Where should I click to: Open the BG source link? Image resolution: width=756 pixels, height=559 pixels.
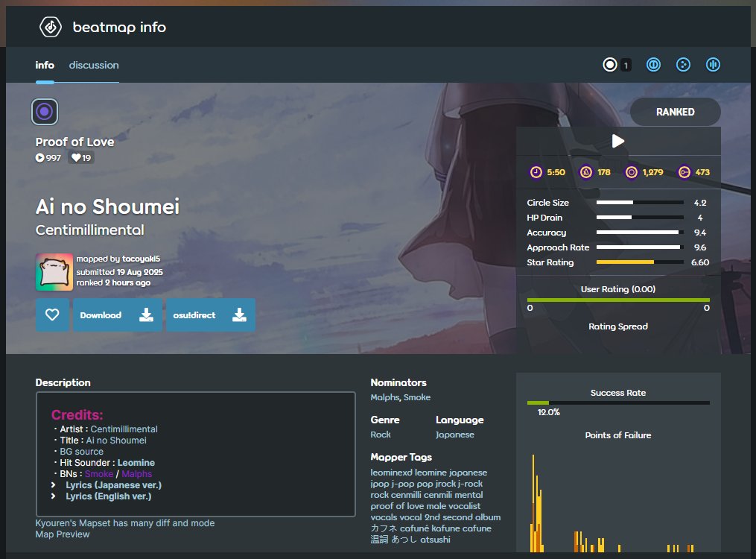(x=81, y=452)
